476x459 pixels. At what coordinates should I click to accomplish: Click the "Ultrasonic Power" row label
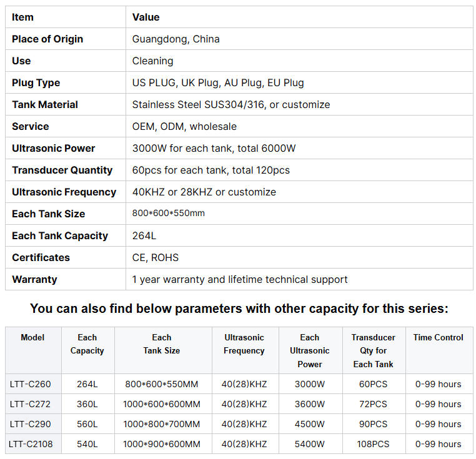[x=54, y=148]
